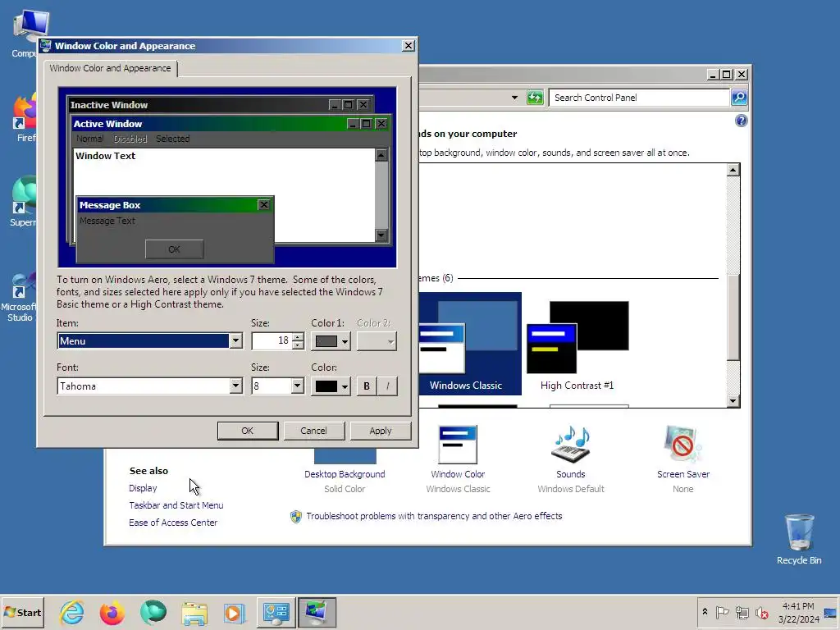This screenshot has width=840, height=630.
Task: Click the muted volume tray icon
Action: click(x=762, y=612)
